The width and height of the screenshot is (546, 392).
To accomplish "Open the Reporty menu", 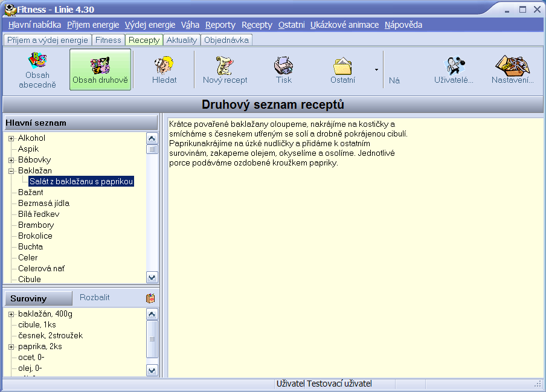I will (x=220, y=25).
